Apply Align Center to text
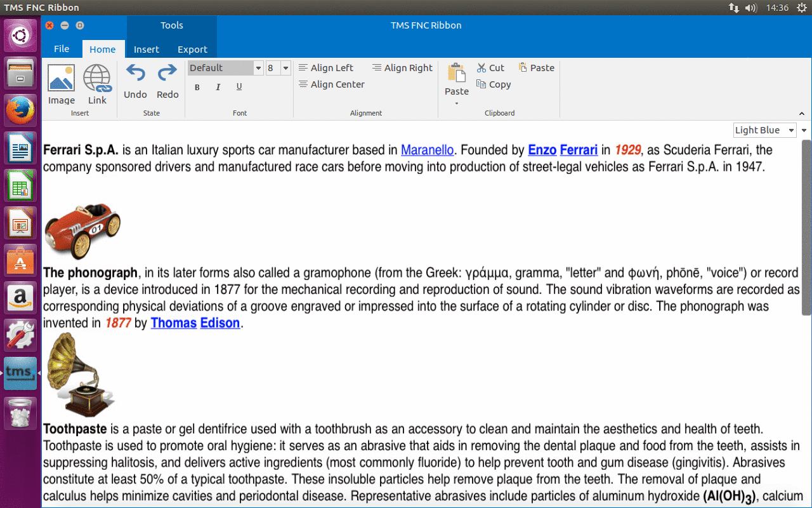Screen dimensions: 812x508 click(332, 84)
